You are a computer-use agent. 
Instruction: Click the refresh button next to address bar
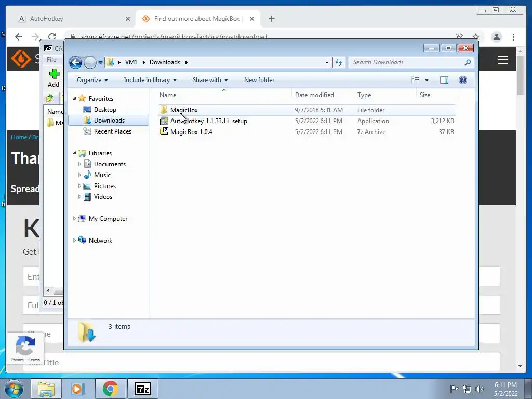(339, 62)
